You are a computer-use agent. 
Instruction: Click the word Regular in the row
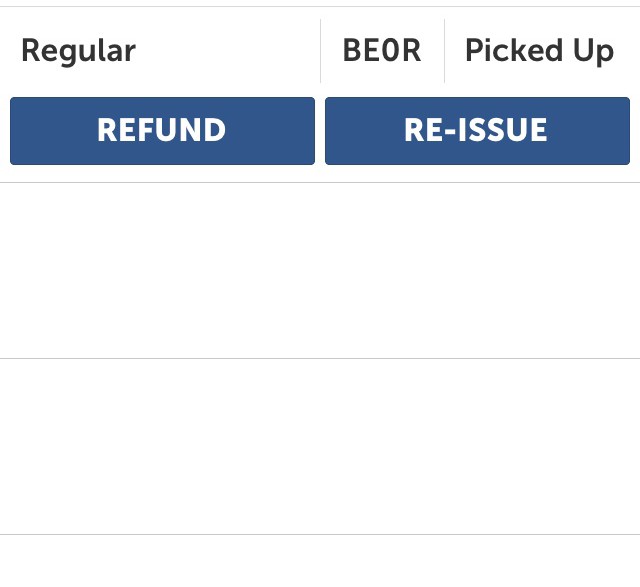78,51
